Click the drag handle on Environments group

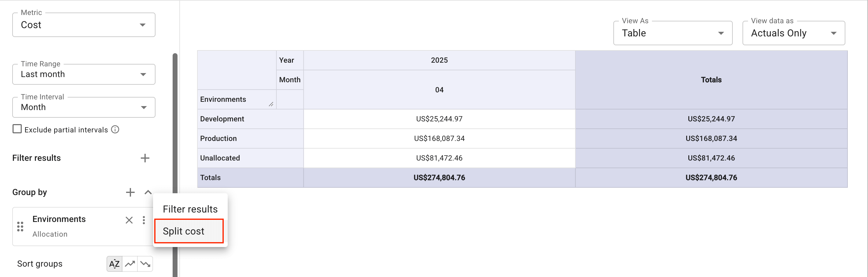20,226
